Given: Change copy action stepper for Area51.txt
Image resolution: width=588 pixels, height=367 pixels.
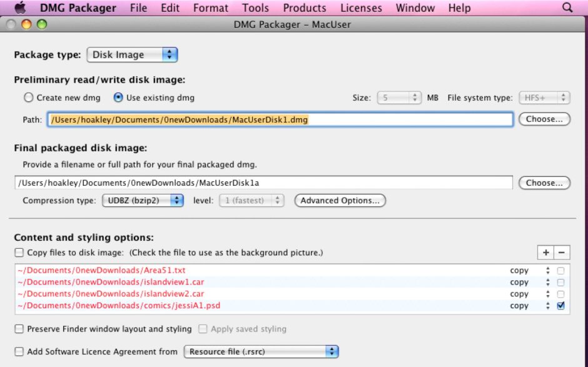Looking at the screenshot, I should point(548,271).
